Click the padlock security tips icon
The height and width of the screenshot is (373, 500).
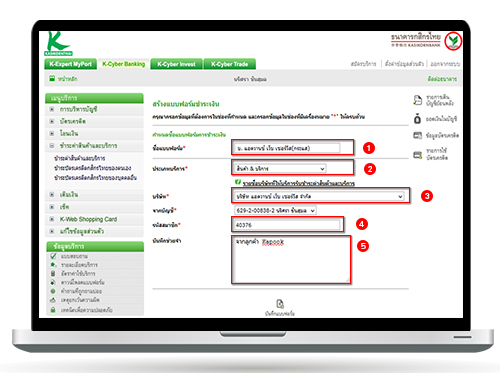click(53, 310)
